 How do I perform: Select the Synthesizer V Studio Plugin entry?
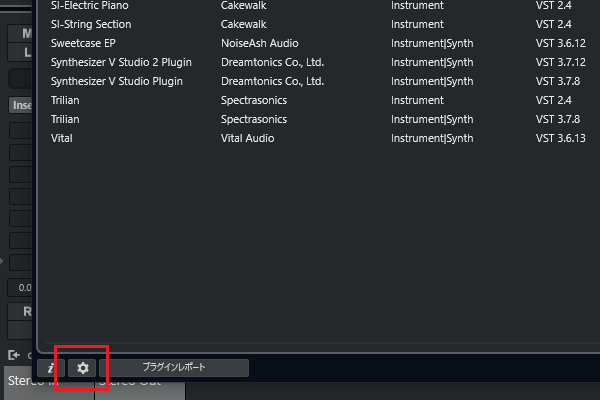[117, 81]
